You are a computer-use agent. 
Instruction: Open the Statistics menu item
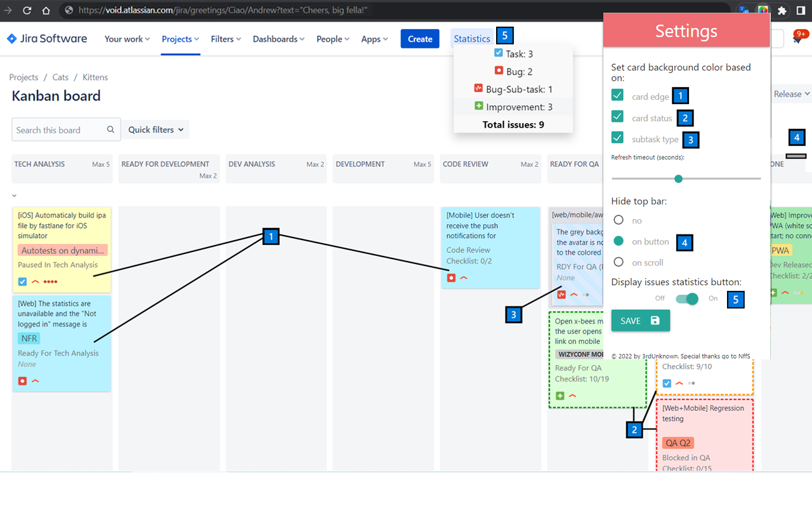pyautogui.click(x=471, y=39)
